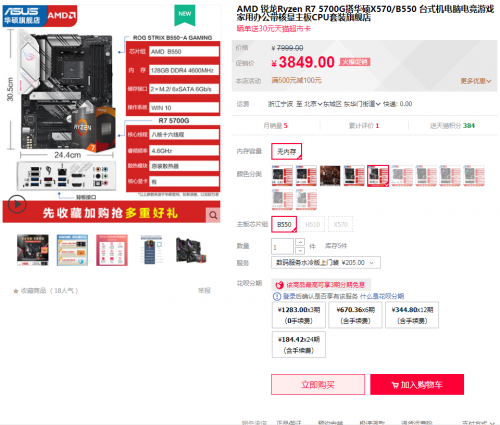500x425 pixels.
Task: Choose ¥184.42 x24 installment plan
Action: (299, 345)
